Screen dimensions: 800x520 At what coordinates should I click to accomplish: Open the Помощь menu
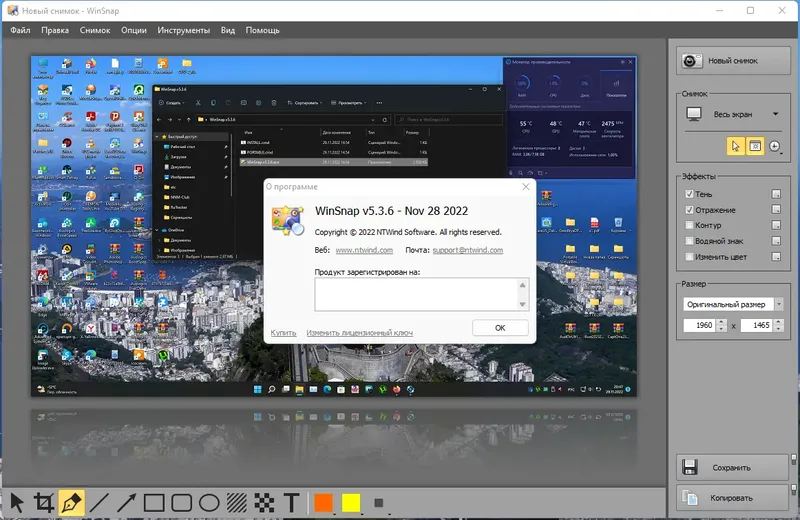tap(262, 30)
